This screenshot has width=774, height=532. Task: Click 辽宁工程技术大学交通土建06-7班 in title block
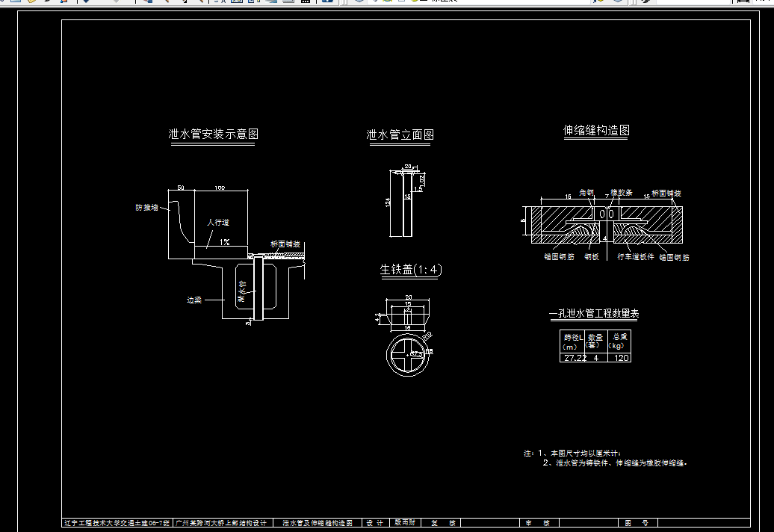coord(117,522)
